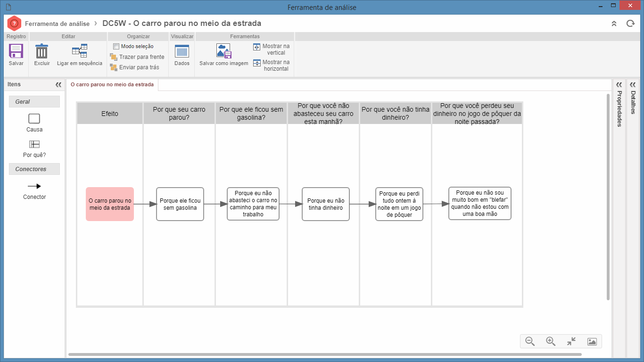Click the Conectores section header

[x=34, y=169]
